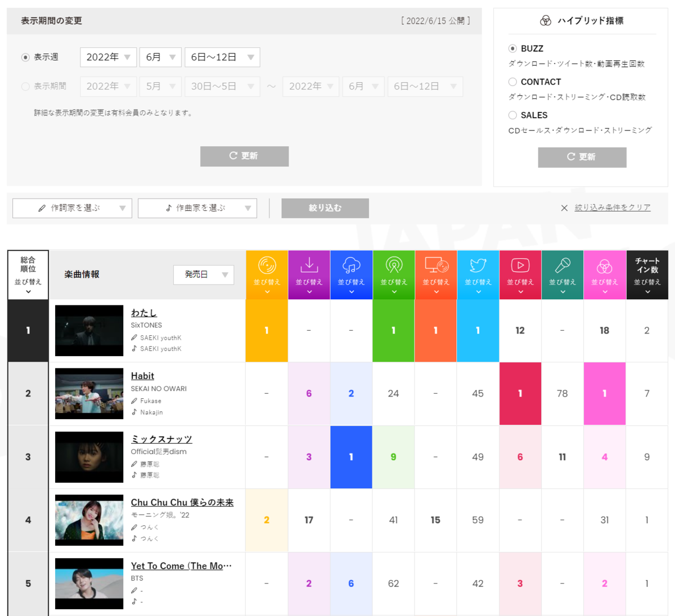Viewport: 675px width, 616px height.
Task: Sort by radio broadcast antenna icon column
Action: (x=394, y=275)
